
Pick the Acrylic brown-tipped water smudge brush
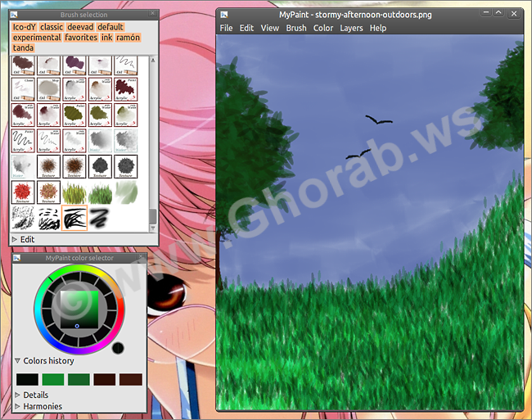(100, 89)
